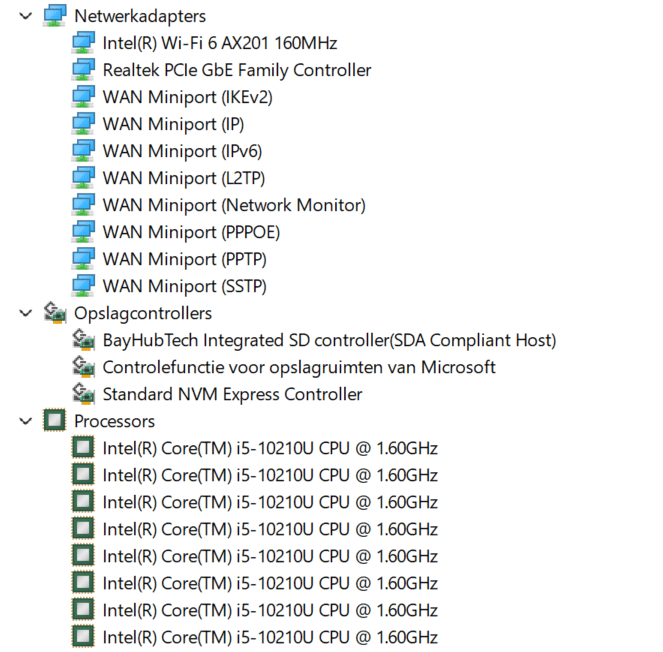Choose the WAN Miniport (PPPOE) entry
This screenshot has width=663, height=652.
[x=191, y=232]
